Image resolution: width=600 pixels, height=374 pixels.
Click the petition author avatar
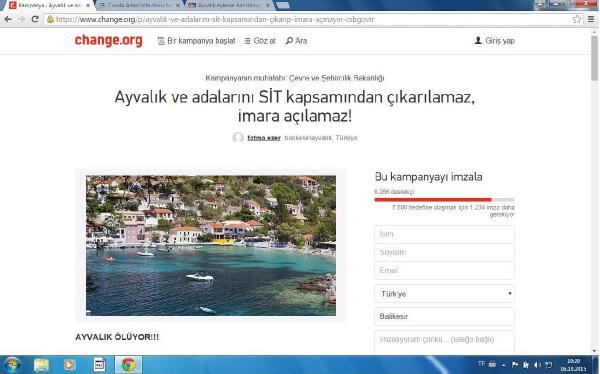click(238, 137)
